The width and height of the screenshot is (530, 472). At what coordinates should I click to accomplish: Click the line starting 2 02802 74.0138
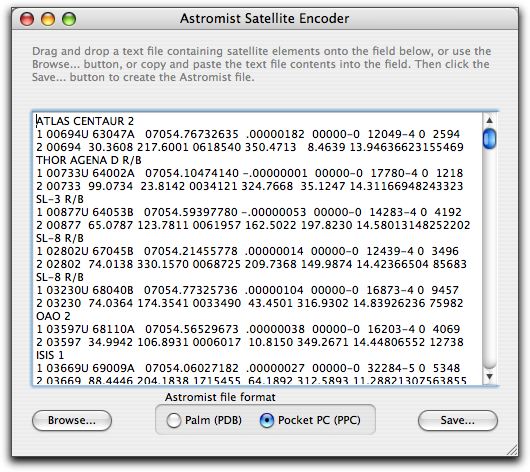[x=251, y=264]
